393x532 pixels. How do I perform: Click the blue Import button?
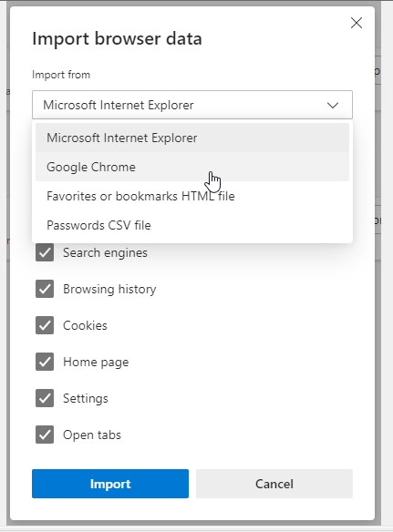(110, 484)
